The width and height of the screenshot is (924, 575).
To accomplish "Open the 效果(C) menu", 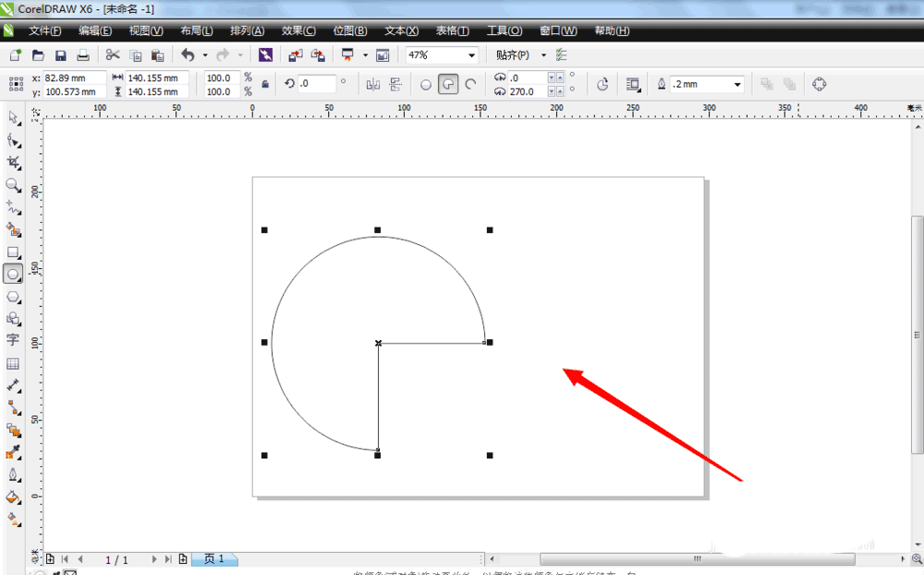I will (x=298, y=31).
